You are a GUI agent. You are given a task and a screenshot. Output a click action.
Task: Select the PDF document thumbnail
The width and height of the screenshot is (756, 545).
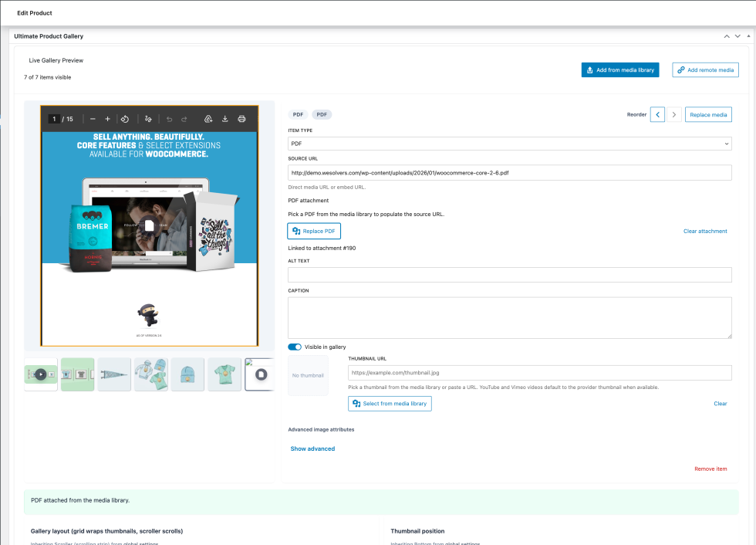pyautogui.click(x=260, y=374)
